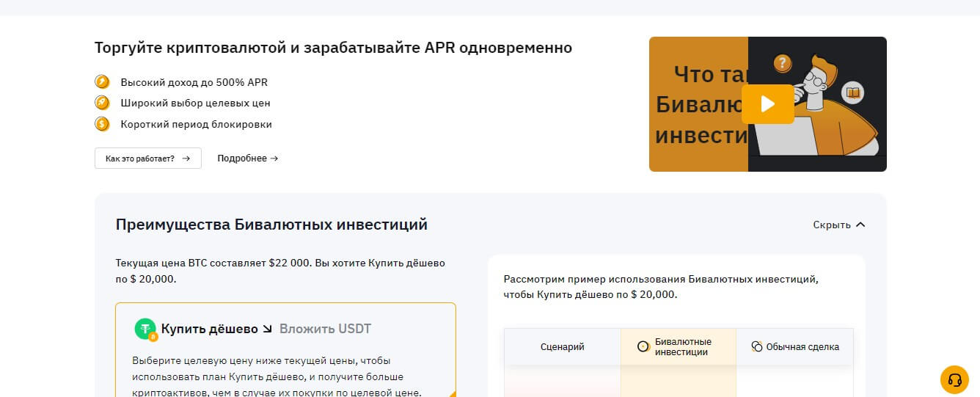Play the Dual Investment intro video
The height and width of the screenshot is (397, 980).
767,104
